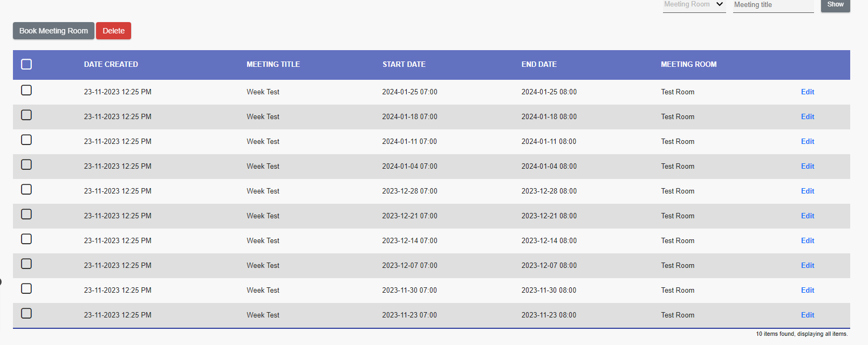The image size is (868, 345).
Task: Toggle the select-all checkbox in table header
Action: click(26, 64)
